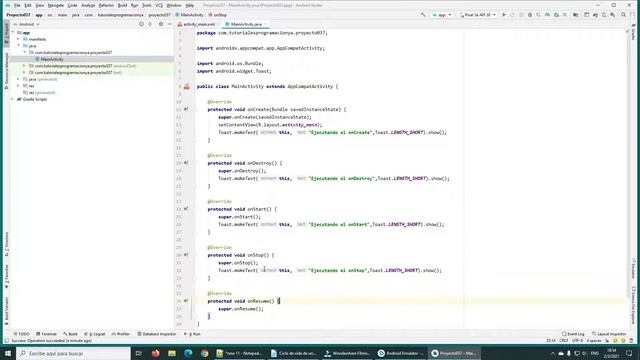Click the UTF-8 encoding in status bar
The height and width of the screenshot is (360, 640).
pyautogui.click(x=578, y=340)
